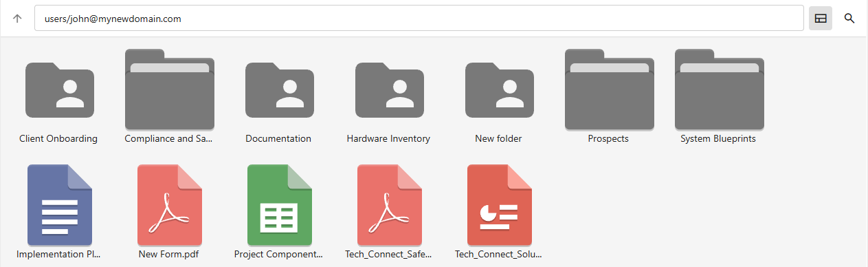Image resolution: width=868 pixels, height=267 pixels.
Task: Open the System Blueprints folder icon
Action: pos(720,89)
